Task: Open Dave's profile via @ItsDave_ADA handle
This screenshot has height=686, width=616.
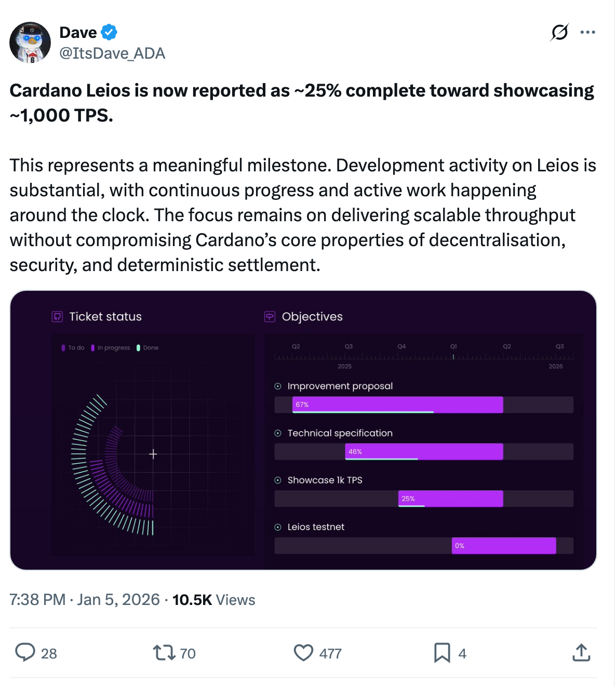Action: pyautogui.click(x=113, y=53)
